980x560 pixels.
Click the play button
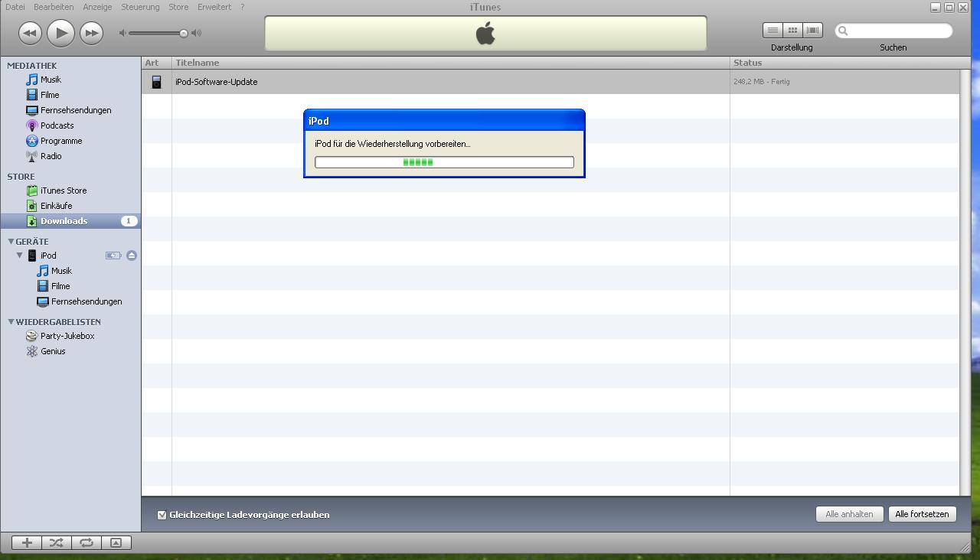click(x=60, y=33)
